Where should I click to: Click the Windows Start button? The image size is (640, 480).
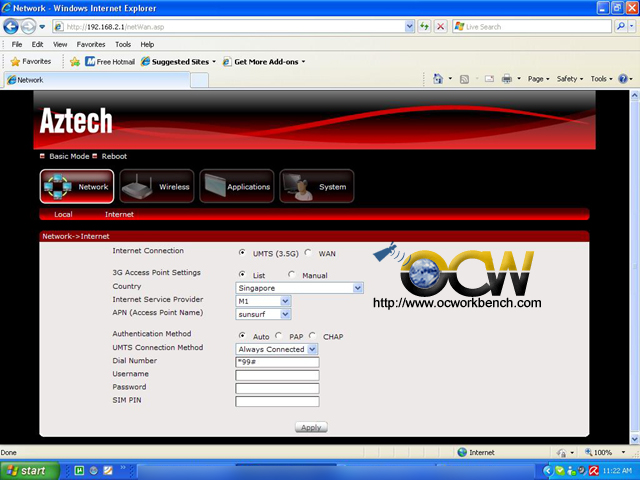tap(29, 471)
